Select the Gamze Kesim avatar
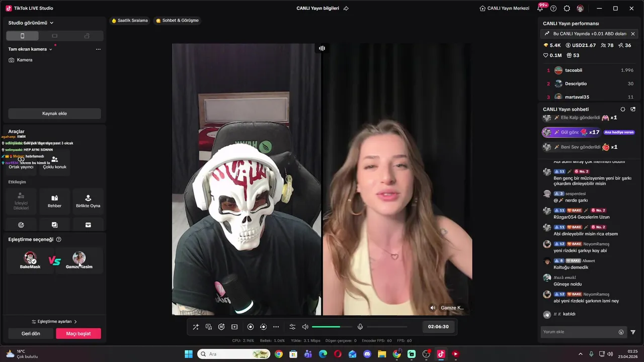Viewport: 644px width, 362px height. pyautogui.click(x=79, y=258)
